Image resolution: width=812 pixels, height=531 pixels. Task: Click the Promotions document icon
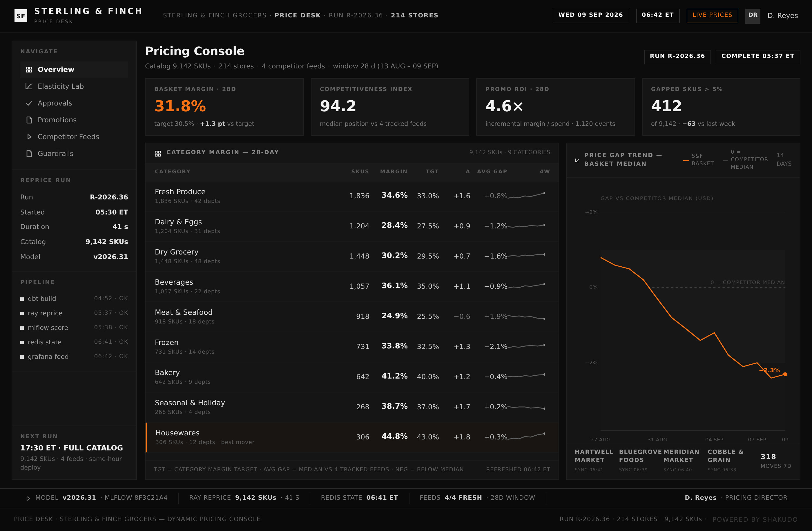click(x=29, y=120)
